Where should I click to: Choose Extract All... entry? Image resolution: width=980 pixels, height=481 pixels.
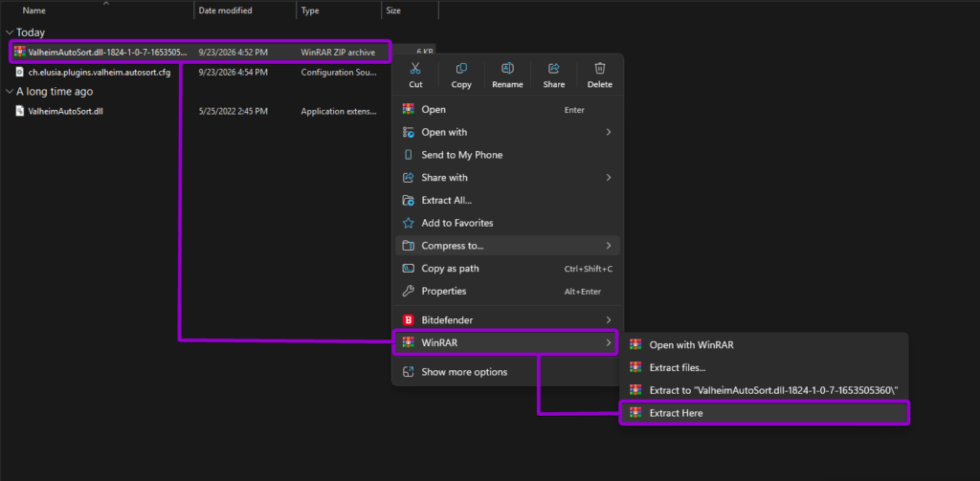click(507, 201)
